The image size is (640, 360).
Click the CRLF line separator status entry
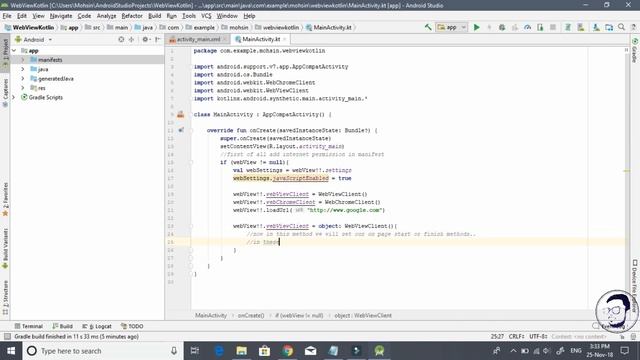[516, 336]
